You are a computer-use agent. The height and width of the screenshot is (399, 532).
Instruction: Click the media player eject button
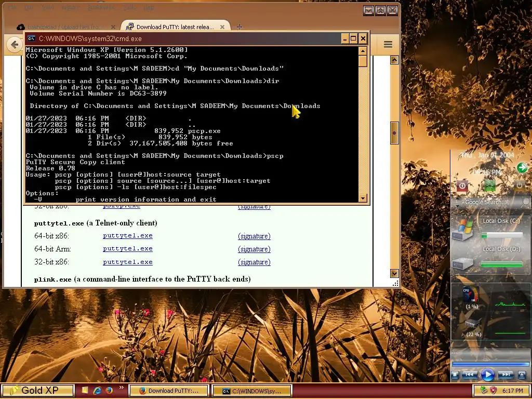coord(522,375)
